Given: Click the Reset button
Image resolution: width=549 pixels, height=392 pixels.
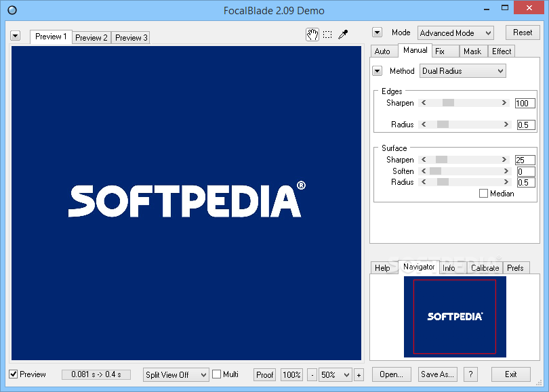Looking at the screenshot, I should pyautogui.click(x=523, y=32).
